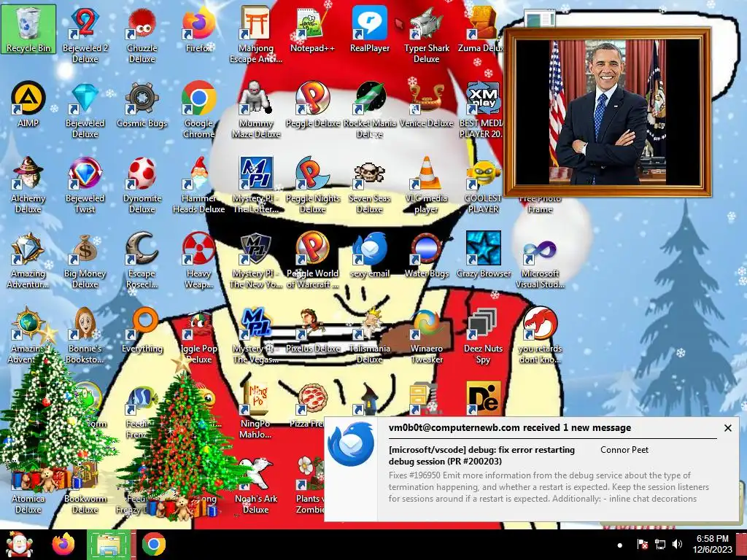Open Dynomite Deluxe egg icon

coord(142,184)
